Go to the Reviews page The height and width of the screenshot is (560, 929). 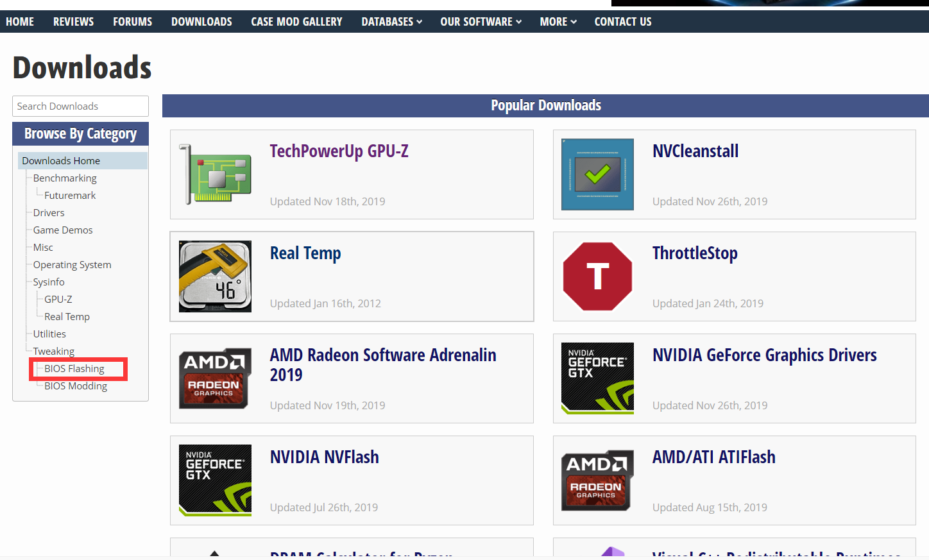(73, 22)
